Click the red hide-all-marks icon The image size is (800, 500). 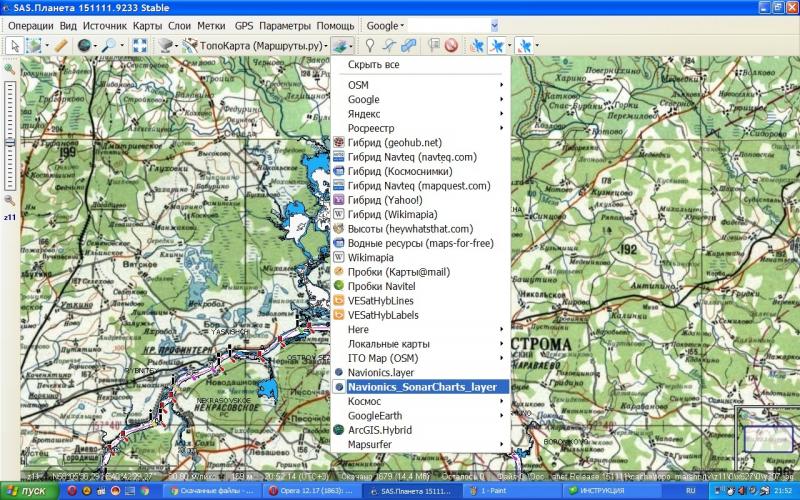coord(451,45)
